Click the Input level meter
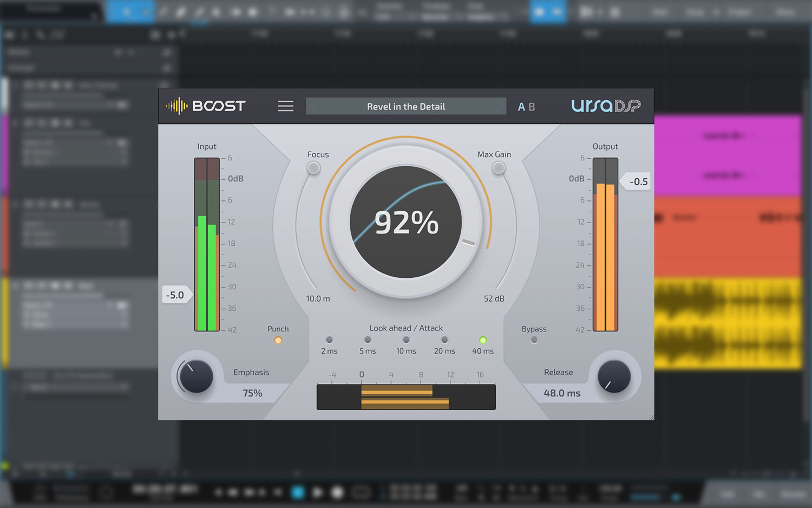Screen dimensions: 812x508 (x=207, y=244)
